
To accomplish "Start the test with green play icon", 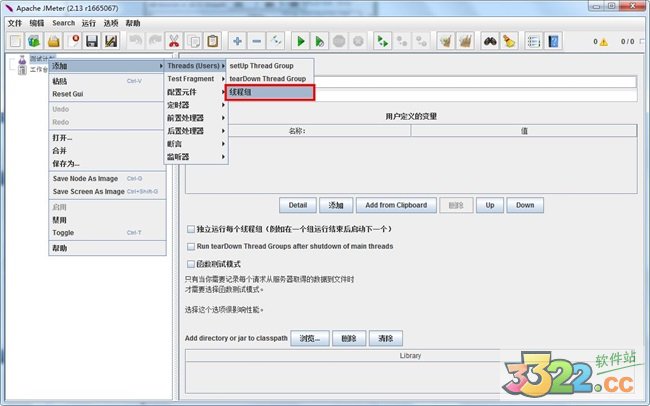I will coord(301,41).
